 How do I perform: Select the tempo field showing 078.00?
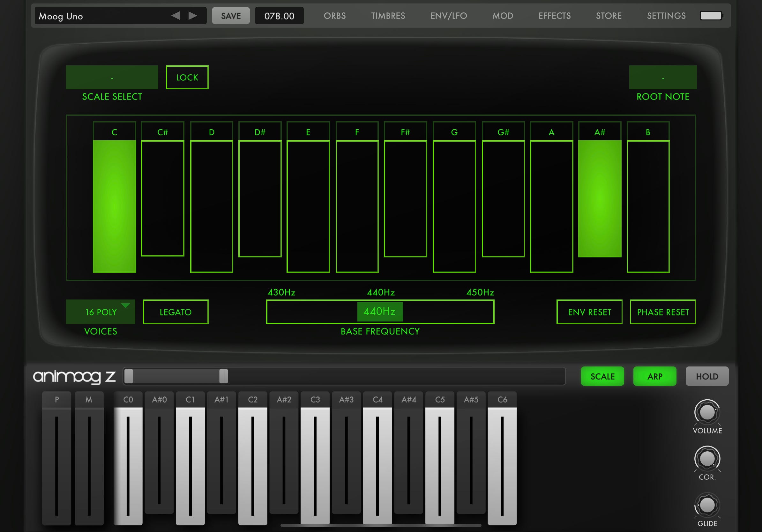tap(279, 16)
